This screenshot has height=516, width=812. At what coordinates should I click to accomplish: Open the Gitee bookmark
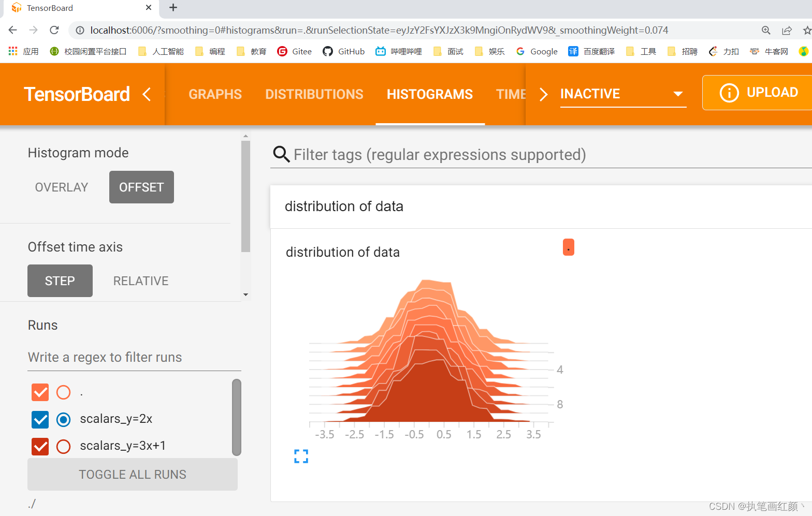click(x=295, y=51)
